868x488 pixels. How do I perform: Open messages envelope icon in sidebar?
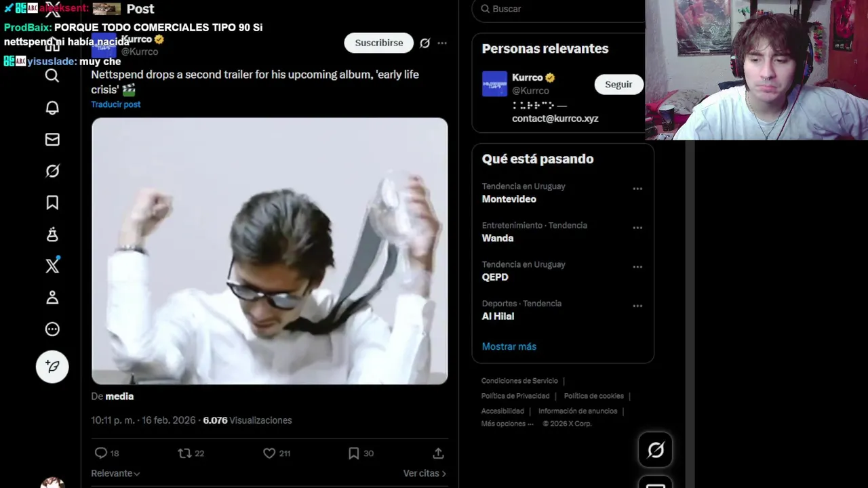(52, 140)
